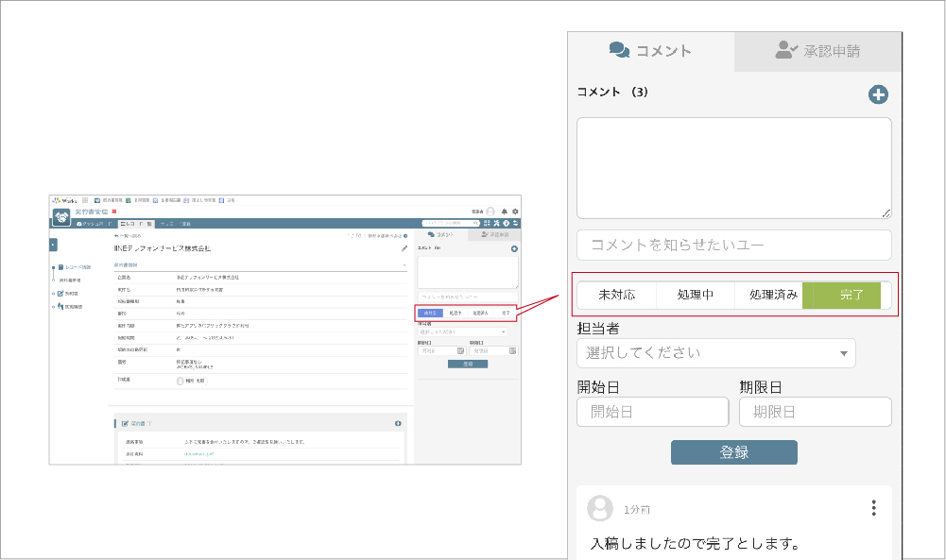Click the commenter avatar icon in the comment card

(599, 508)
